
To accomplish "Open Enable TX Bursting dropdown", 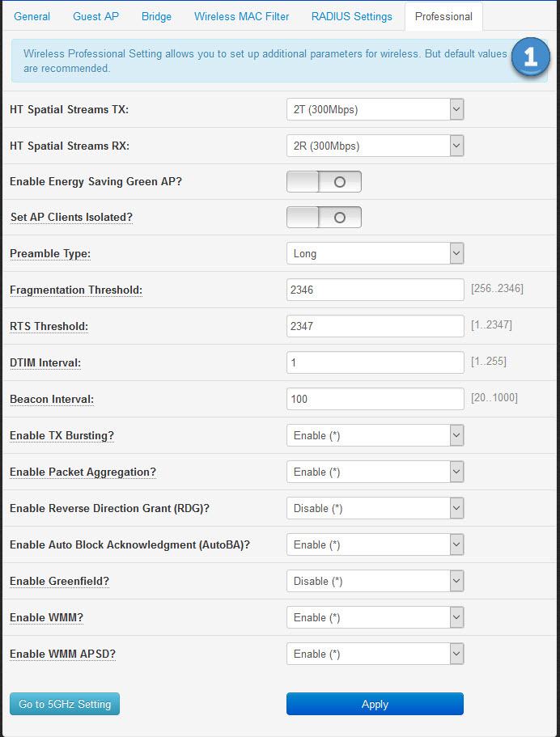I will [375, 435].
